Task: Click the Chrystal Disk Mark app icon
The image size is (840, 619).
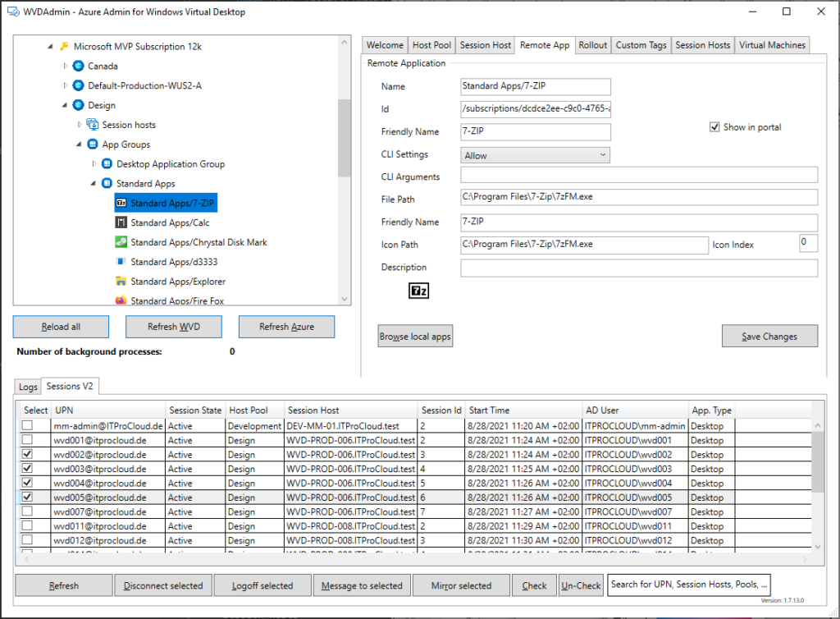Action: [121, 242]
